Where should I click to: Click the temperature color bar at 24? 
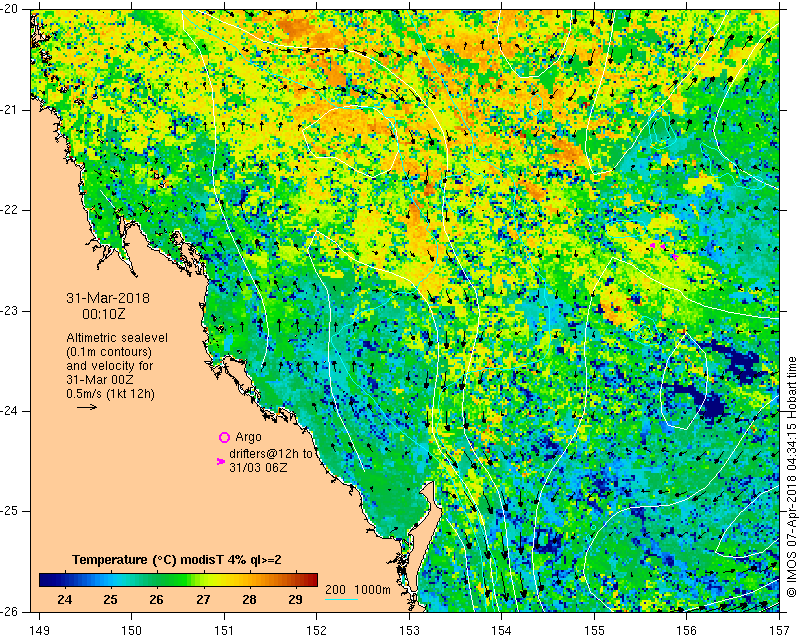65,579
